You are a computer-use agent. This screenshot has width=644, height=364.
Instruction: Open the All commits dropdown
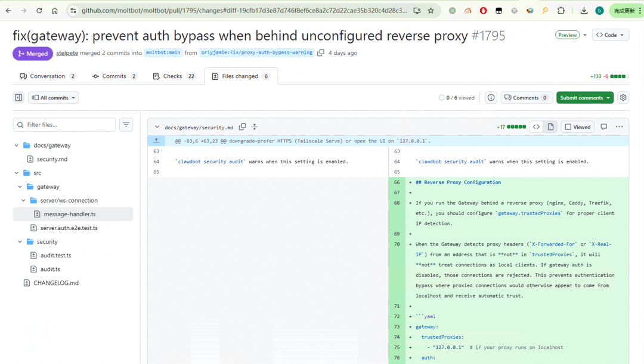[53, 98]
